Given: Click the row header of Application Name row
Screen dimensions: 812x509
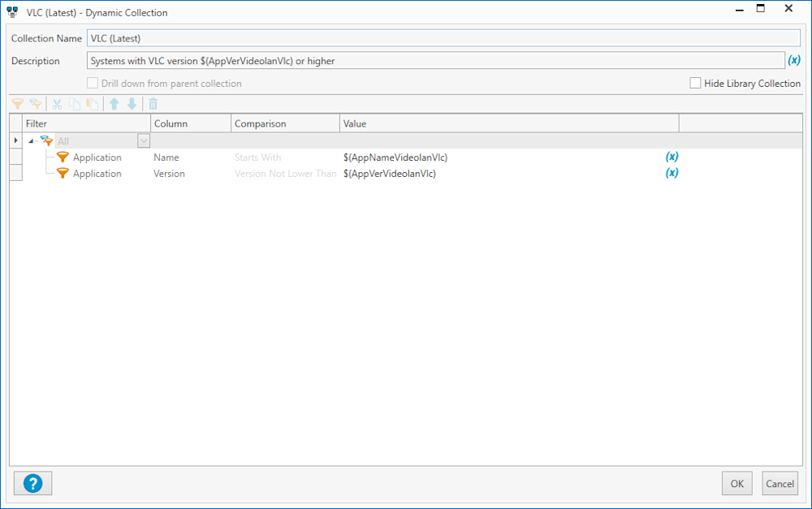Looking at the screenshot, I should coord(16,157).
